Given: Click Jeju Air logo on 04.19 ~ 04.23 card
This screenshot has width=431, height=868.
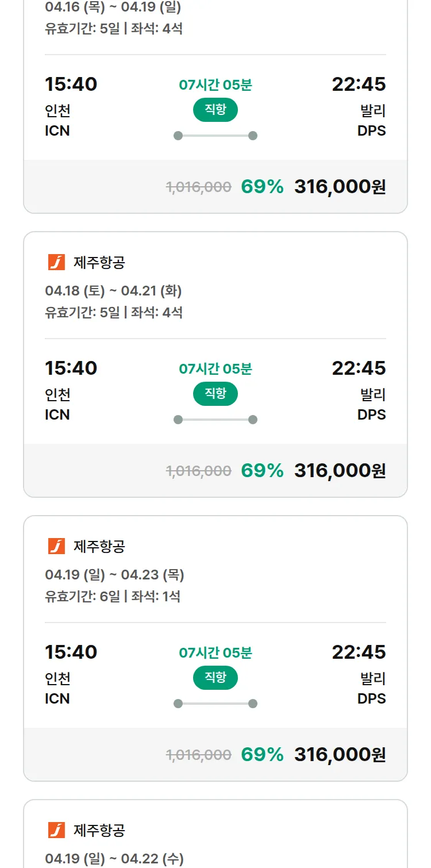Looking at the screenshot, I should click(56, 546).
